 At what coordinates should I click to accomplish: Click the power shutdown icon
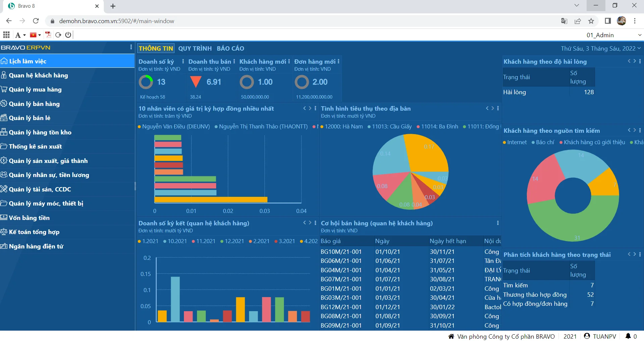coord(68,35)
